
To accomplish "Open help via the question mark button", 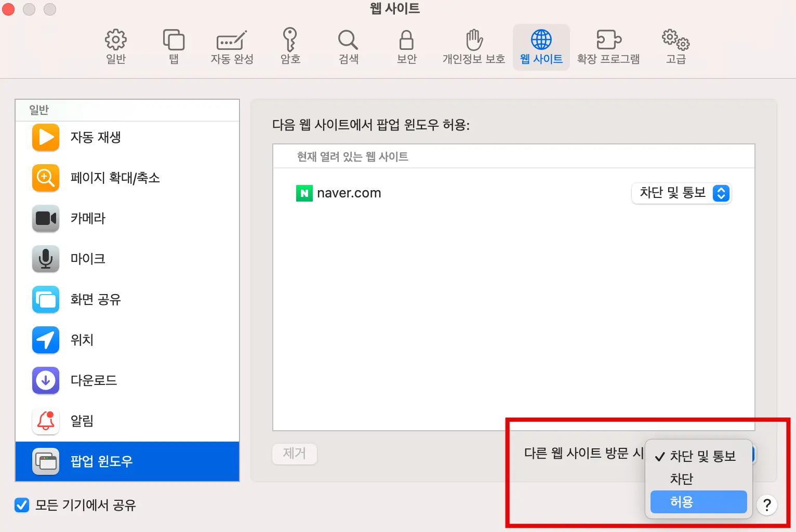I will [767, 504].
